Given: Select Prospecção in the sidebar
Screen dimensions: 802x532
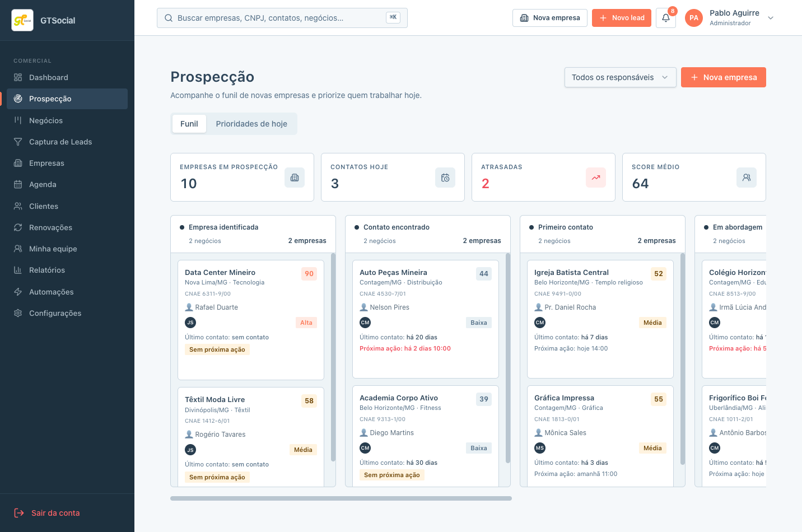Looking at the screenshot, I should [x=67, y=99].
